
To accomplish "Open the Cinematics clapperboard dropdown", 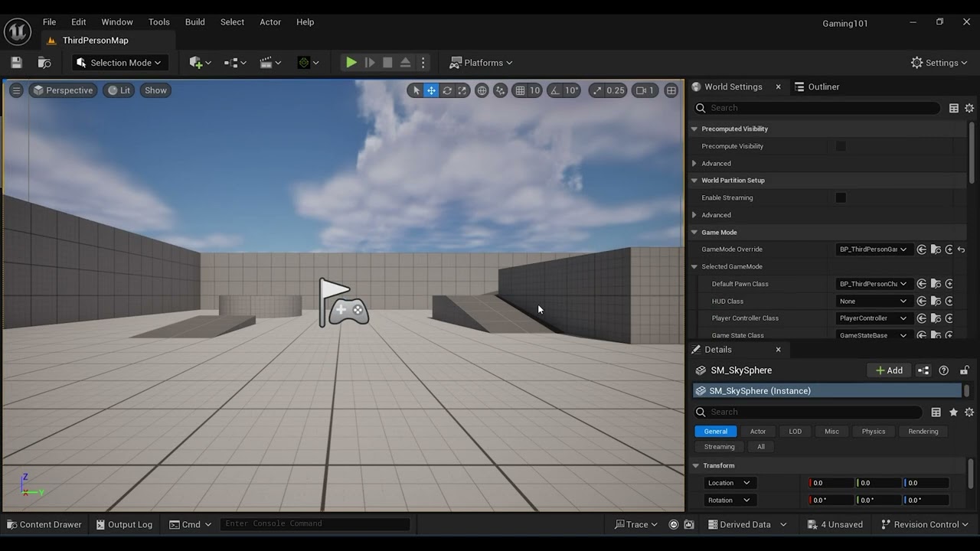I will [x=270, y=63].
